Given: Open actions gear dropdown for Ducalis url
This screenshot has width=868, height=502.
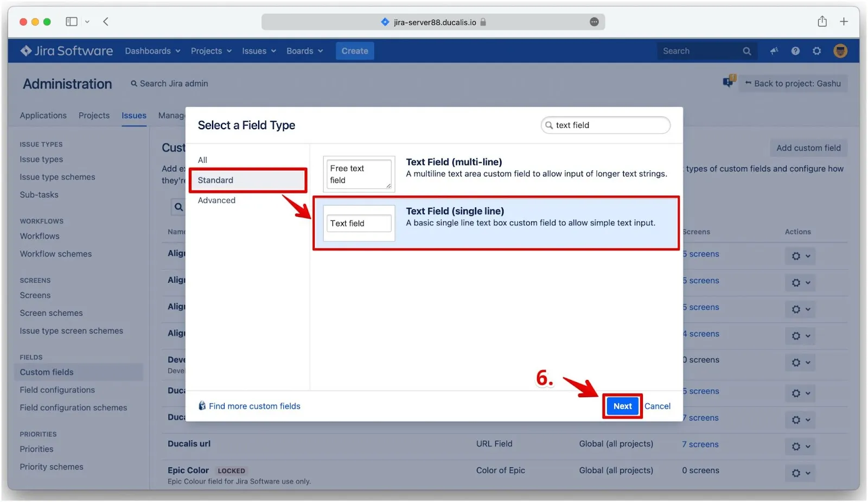Looking at the screenshot, I should [x=800, y=446].
